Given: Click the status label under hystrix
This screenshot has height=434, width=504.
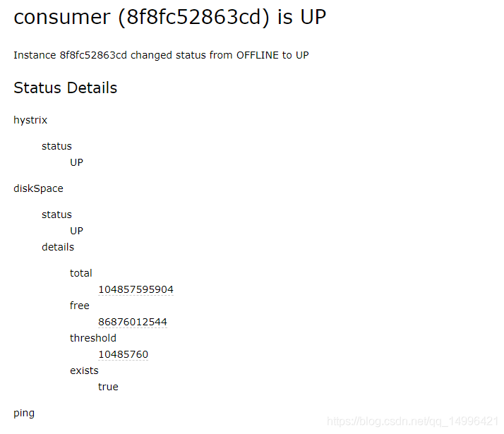Looking at the screenshot, I should [x=56, y=146].
